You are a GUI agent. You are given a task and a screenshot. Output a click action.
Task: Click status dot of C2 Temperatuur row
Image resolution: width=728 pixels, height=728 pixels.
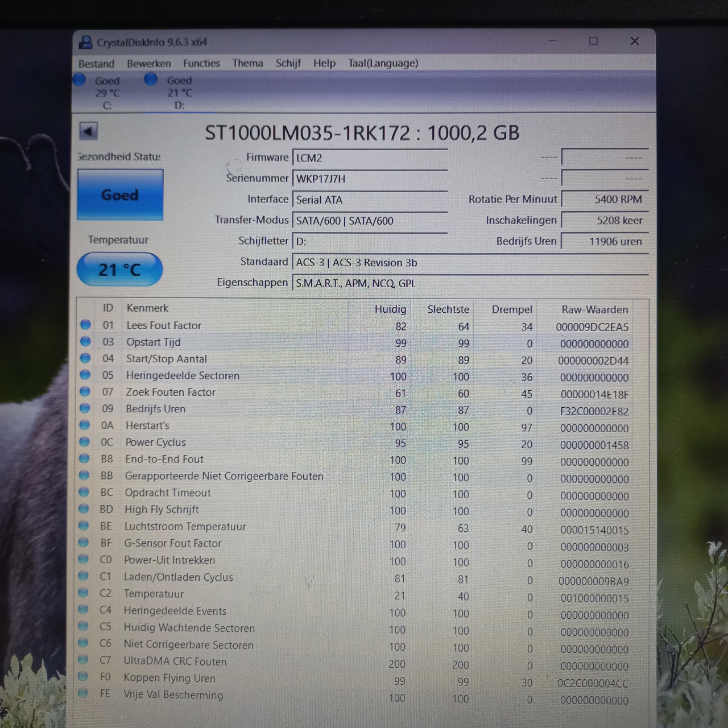[83, 593]
